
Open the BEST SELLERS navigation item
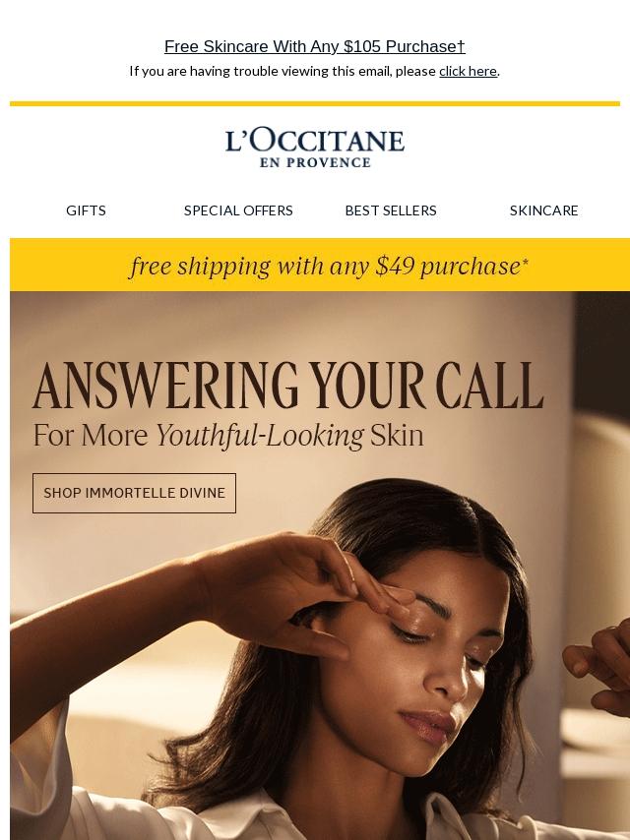tap(391, 210)
